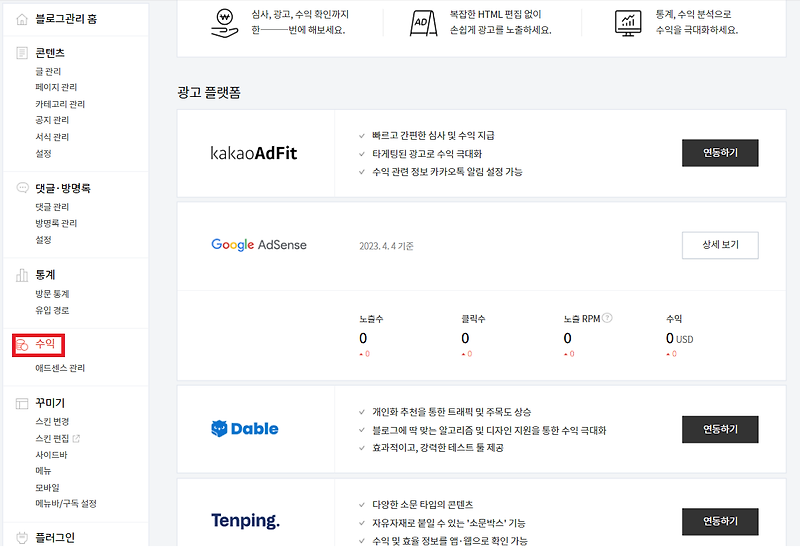Click the 0 USD revenue value
The width and height of the screenshot is (800, 556).
(x=679, y=339)
